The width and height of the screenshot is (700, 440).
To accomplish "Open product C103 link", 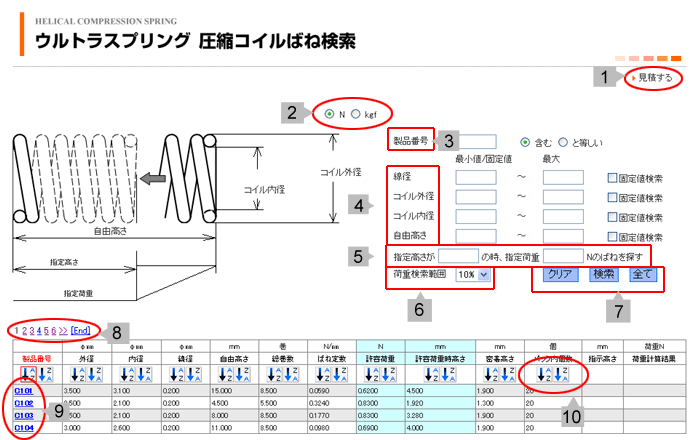I will tap(24, 415).
